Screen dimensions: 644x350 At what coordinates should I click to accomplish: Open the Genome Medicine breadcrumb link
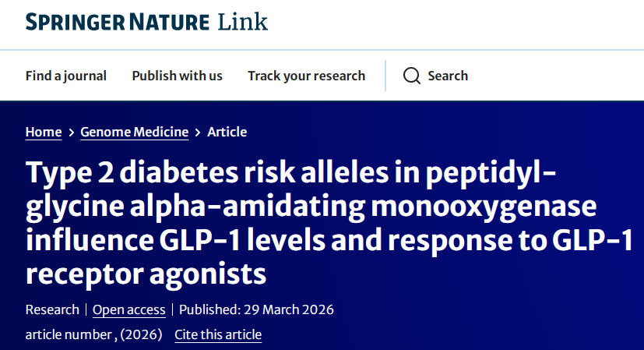click(x=135, y=133)
